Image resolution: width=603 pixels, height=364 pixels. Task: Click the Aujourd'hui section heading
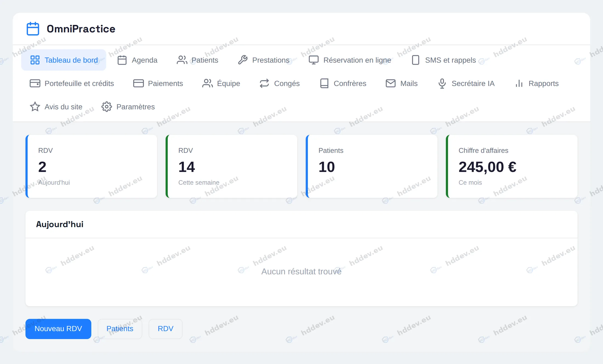[60, 224]
